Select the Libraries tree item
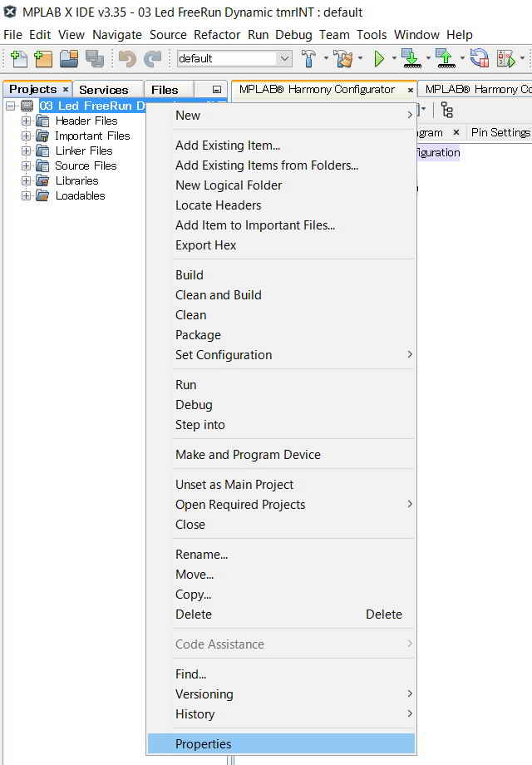This screenshot has width=532, height=765. point(76,180)
